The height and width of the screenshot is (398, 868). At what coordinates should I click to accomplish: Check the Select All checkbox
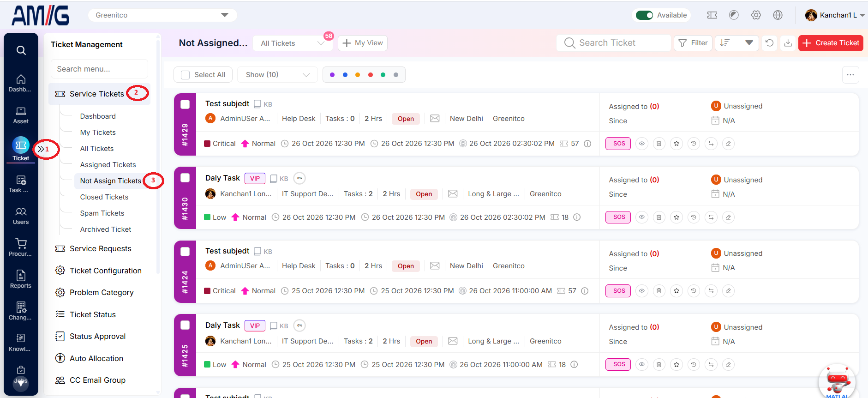click(x=186, y=75)
